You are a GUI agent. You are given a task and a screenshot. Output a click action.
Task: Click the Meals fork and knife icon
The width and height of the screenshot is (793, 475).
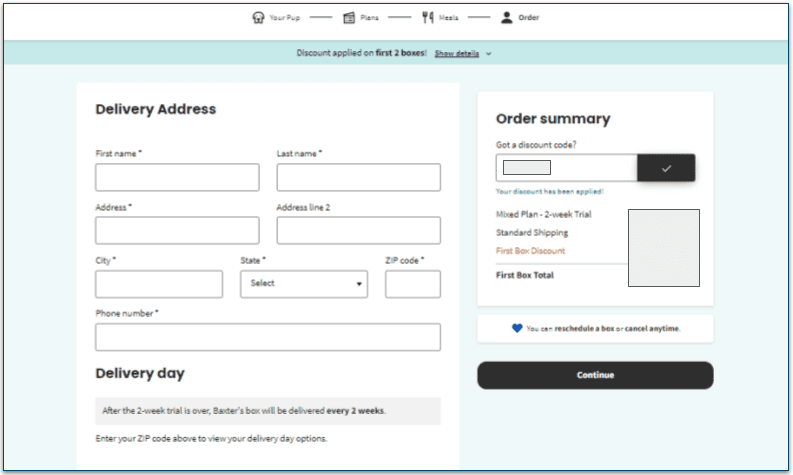pyautogui.click(x=428, y=18)
